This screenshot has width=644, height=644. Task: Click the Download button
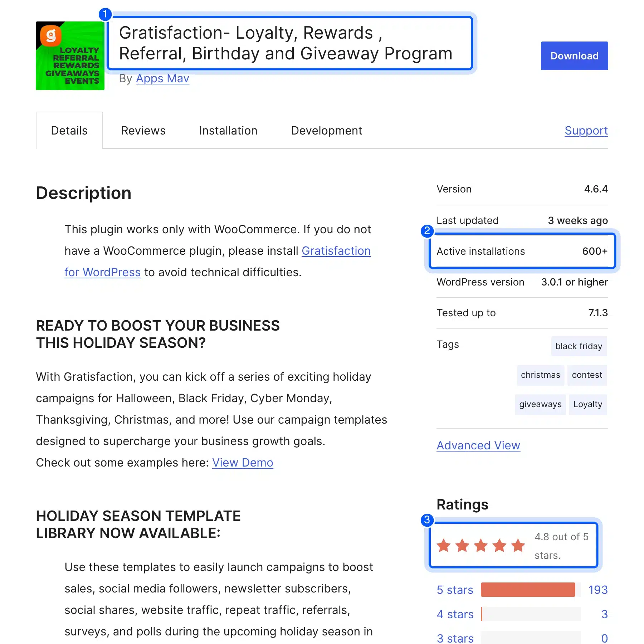[574, 56]
